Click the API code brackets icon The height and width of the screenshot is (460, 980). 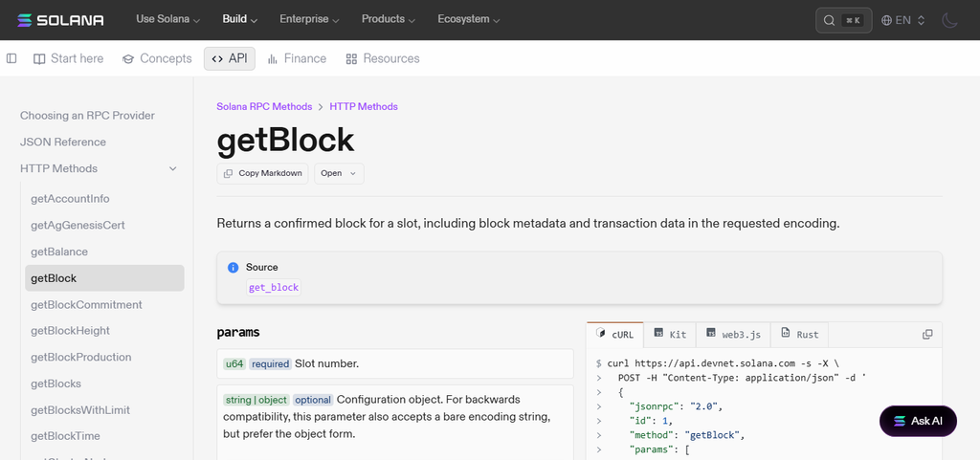point(217,58)
